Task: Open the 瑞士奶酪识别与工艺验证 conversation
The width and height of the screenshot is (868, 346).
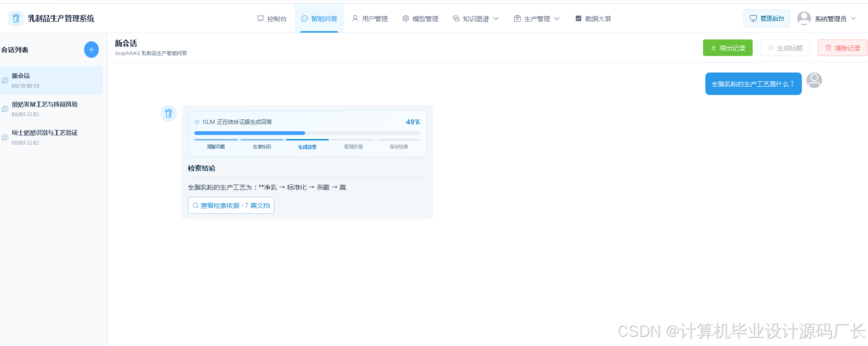Action: [51, 137]
